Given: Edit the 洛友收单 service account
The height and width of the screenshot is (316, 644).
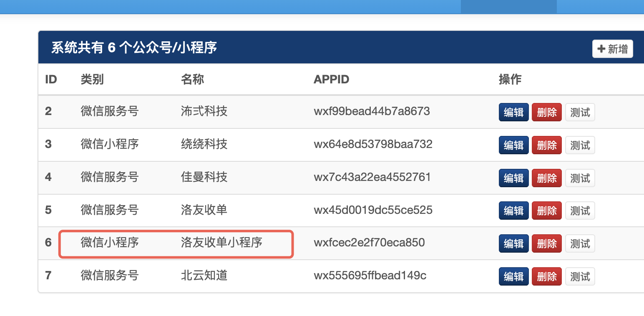Looking at the screenshot, I should tap(513, 211).
